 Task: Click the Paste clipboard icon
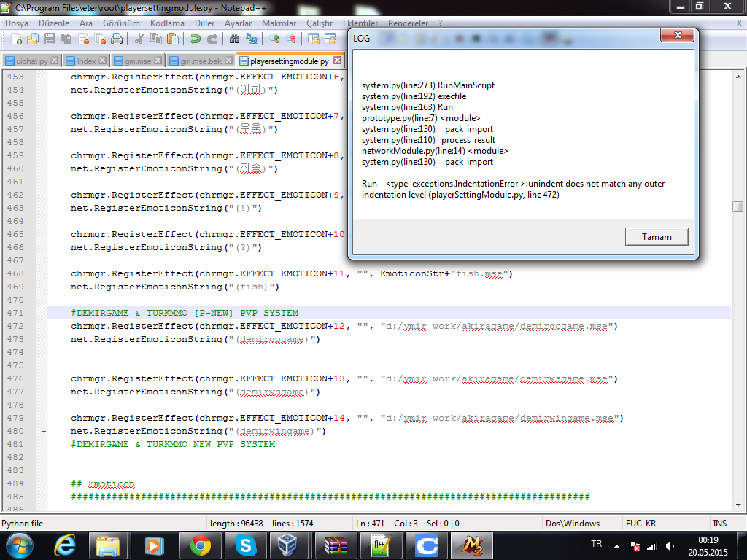pyautogui.click(x=173, y=39)
